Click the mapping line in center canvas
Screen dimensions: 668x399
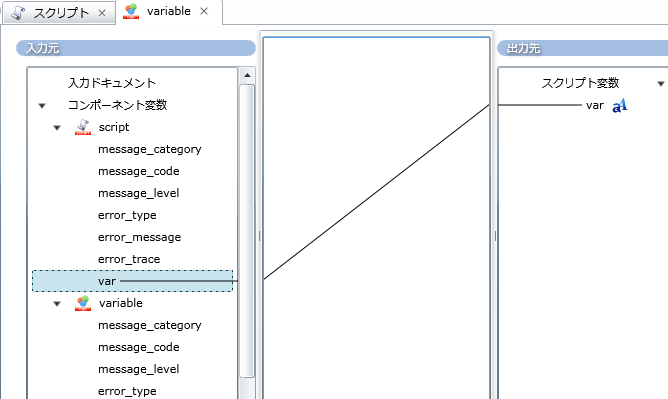[377, 192]
